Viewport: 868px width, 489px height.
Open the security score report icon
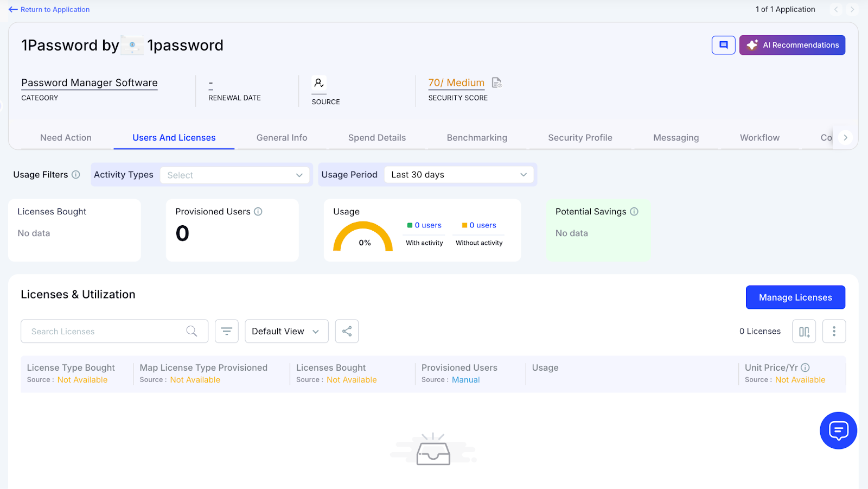496,82
